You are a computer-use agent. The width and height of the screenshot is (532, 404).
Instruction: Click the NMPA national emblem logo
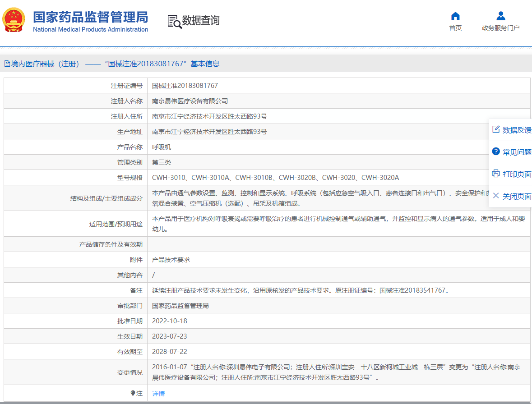(x=14, y=20)
